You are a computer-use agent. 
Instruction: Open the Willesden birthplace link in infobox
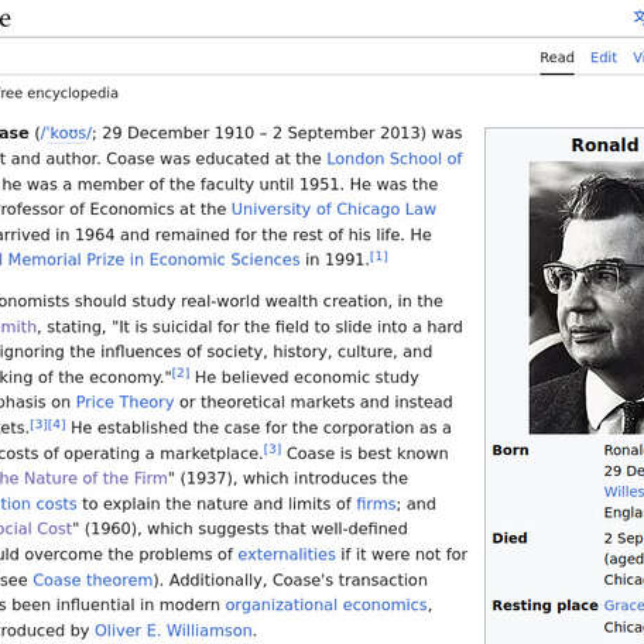coord(624,492)
